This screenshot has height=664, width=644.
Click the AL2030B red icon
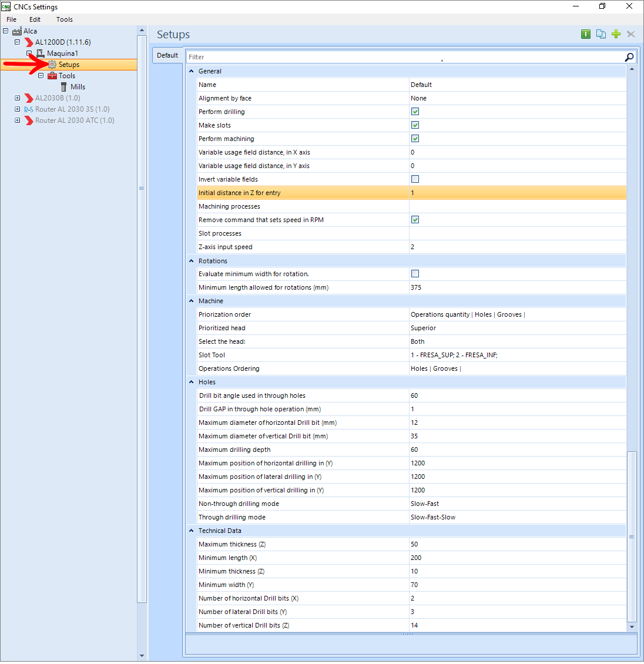point(29,98)
